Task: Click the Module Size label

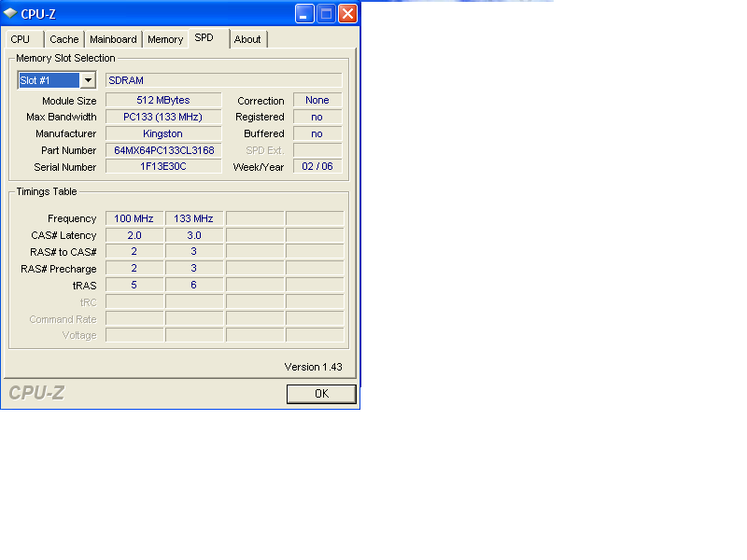Action: pos(69,101)
